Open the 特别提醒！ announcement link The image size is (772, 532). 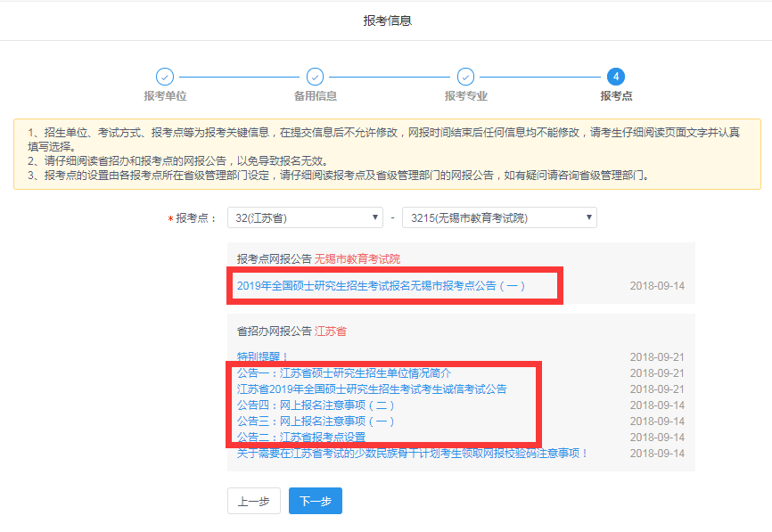[x=262, y=356]
